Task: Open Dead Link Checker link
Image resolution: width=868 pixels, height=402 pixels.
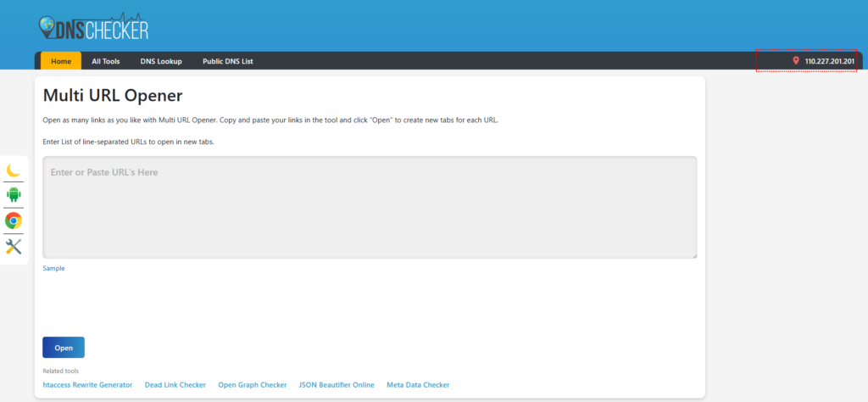Action: [175, 385]
